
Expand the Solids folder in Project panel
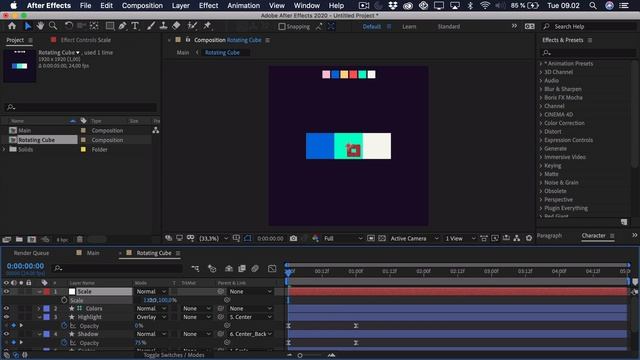point(4,149)
